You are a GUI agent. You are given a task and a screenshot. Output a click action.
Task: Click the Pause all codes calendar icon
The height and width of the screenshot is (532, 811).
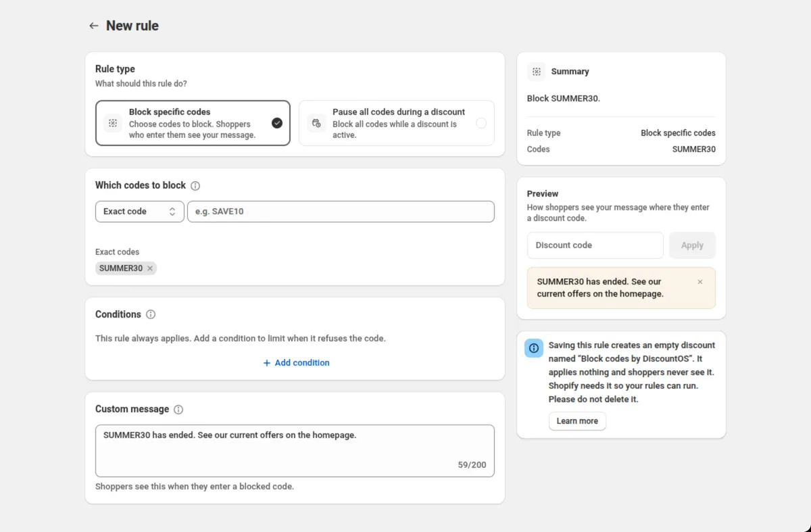point(316,123)
